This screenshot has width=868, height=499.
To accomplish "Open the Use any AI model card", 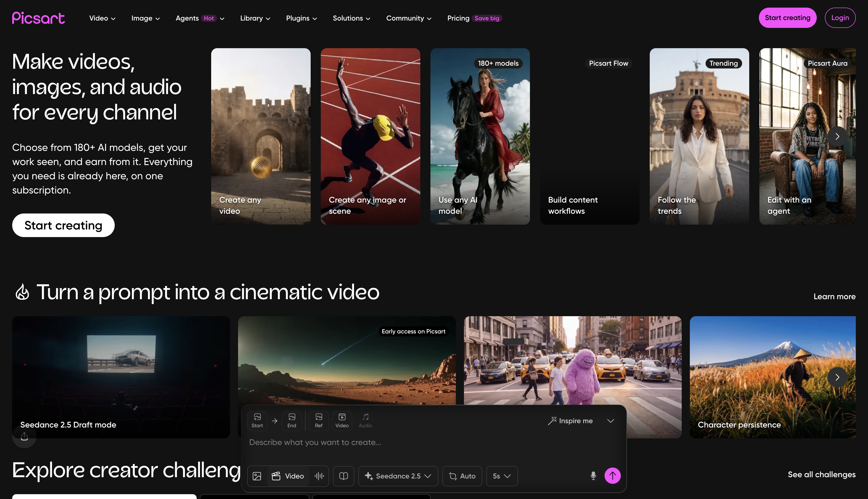I will pyautogui.click(x=480, y=136).
